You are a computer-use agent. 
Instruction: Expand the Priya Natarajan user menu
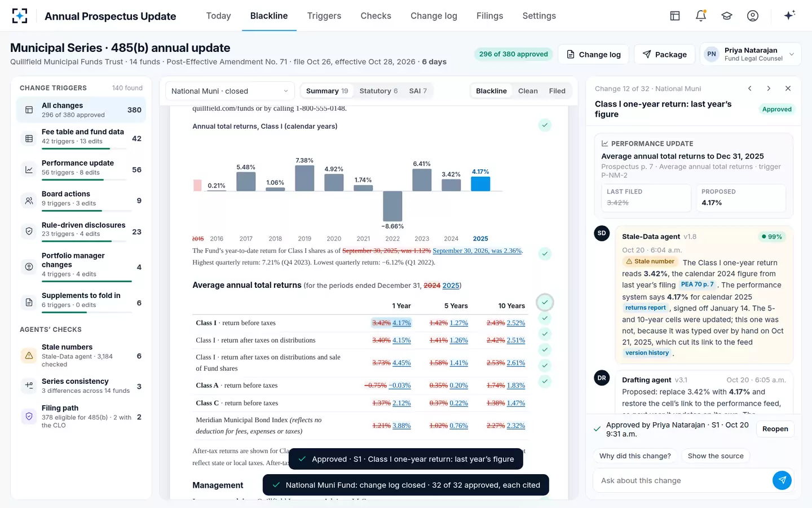751,54
